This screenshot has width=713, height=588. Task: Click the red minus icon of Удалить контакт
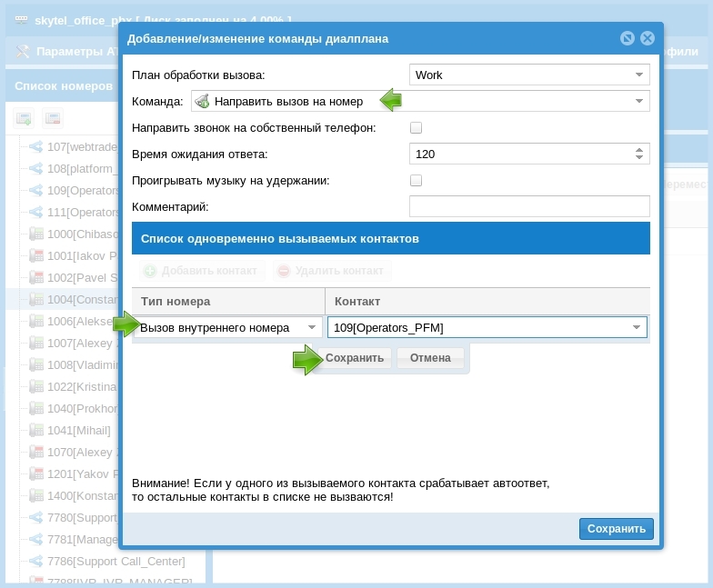coord(284,271)
